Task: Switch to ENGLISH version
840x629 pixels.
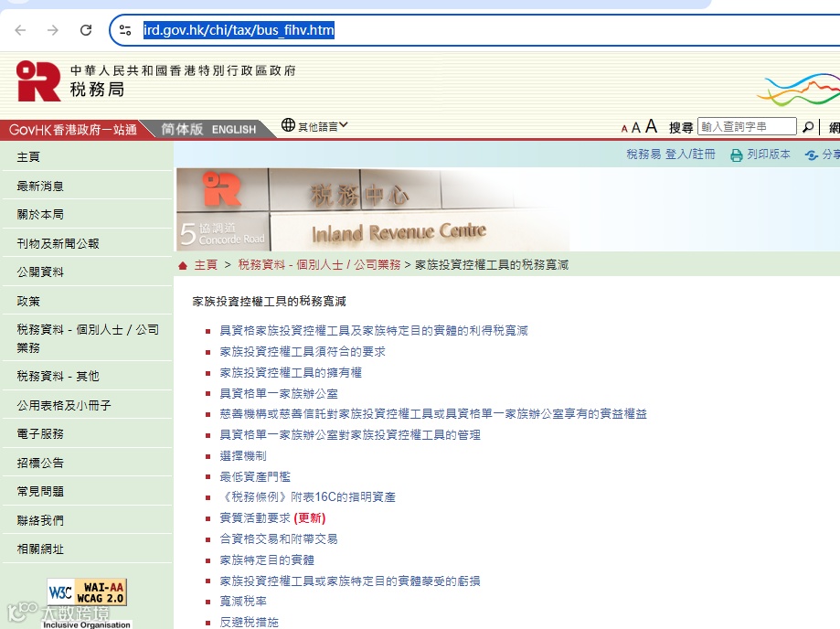Action: click(x=234, y=130)
